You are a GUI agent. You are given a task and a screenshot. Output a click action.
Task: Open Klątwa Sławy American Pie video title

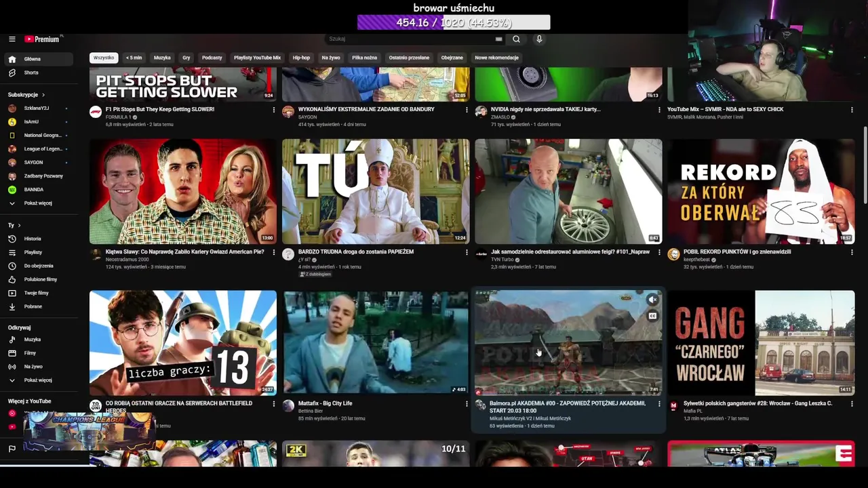(185, 251)
